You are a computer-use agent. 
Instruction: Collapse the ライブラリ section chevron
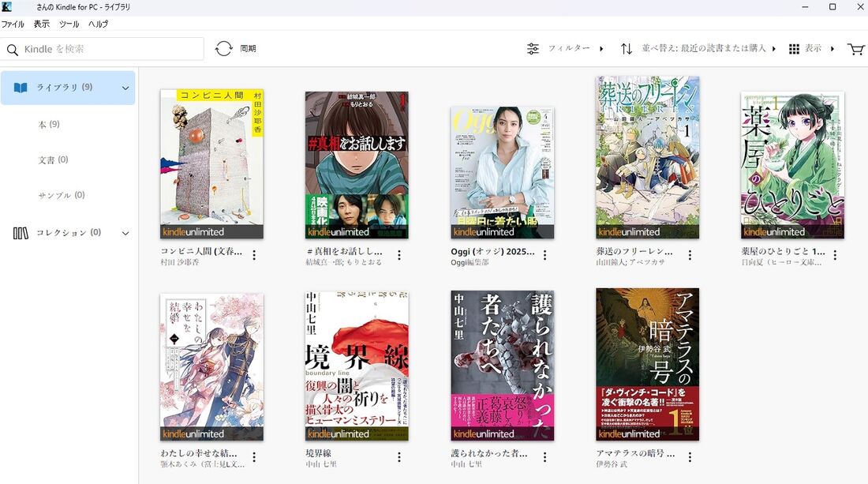(x=125, y=88)
